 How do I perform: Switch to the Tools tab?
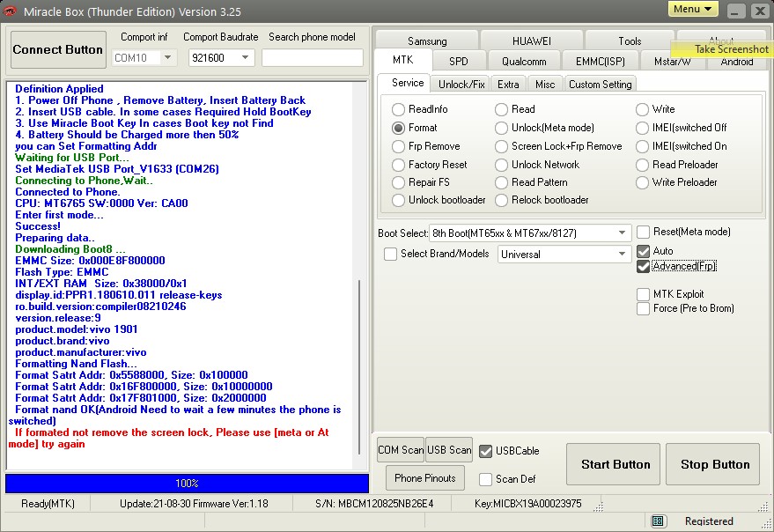[630, 41]
